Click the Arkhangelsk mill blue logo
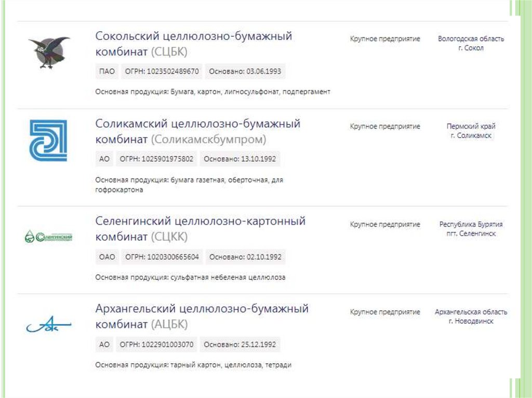 [48, 325]
